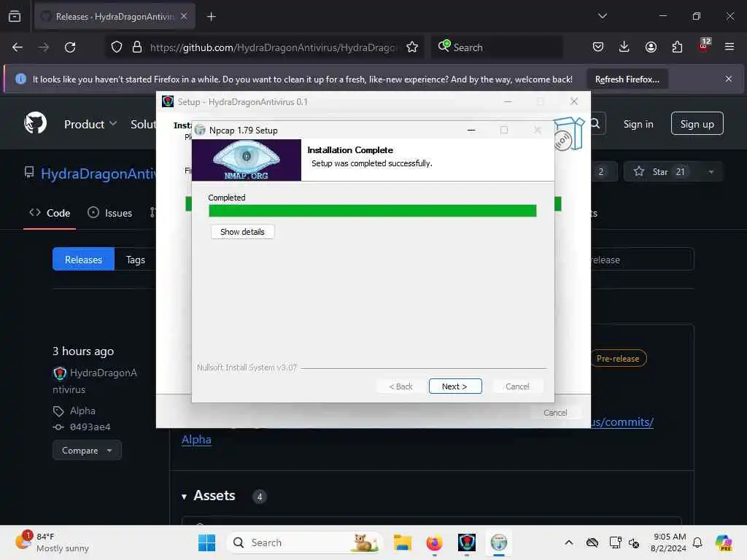The image size is (747, 560).
Task: Click the HydraDragonAntivirus taskbar icon
Action: (466, 542)
